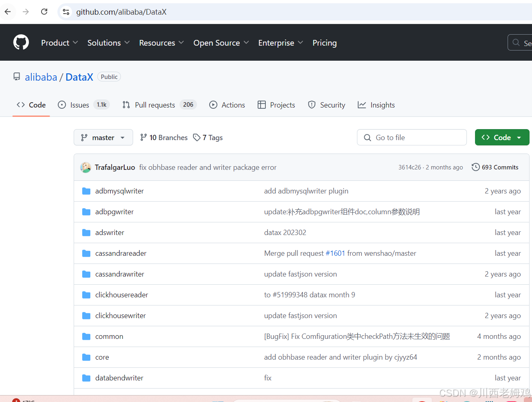Open 'add obhbase reader and writer plugin' commit
Viewport: 532px width, 402px height.
pyautogui.click(x=341, y=357)
